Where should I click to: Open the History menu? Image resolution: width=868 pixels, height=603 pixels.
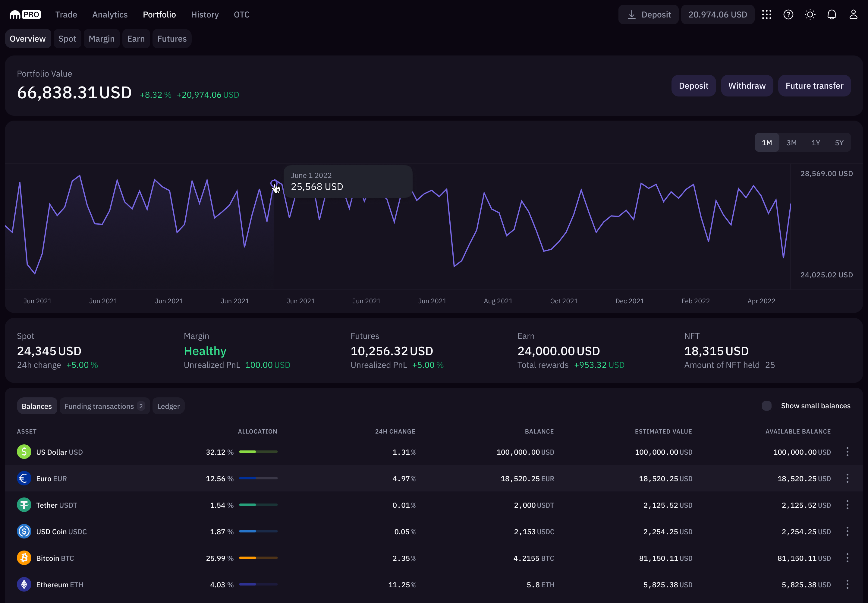tap(205, 15)
